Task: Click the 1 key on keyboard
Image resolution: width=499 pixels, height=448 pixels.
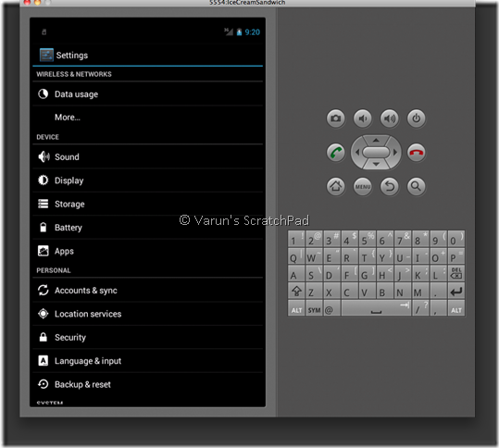Action: (296, 239)
